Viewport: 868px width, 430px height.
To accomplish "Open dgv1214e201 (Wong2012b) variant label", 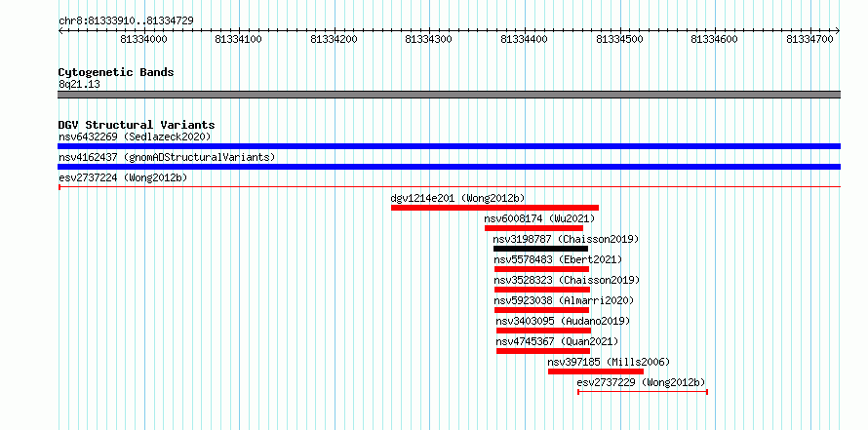I will (457, 198).
